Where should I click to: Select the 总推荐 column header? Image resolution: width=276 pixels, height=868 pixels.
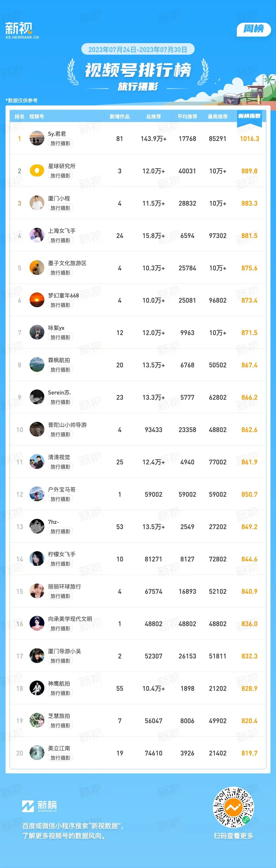click(x=153, y=117)
